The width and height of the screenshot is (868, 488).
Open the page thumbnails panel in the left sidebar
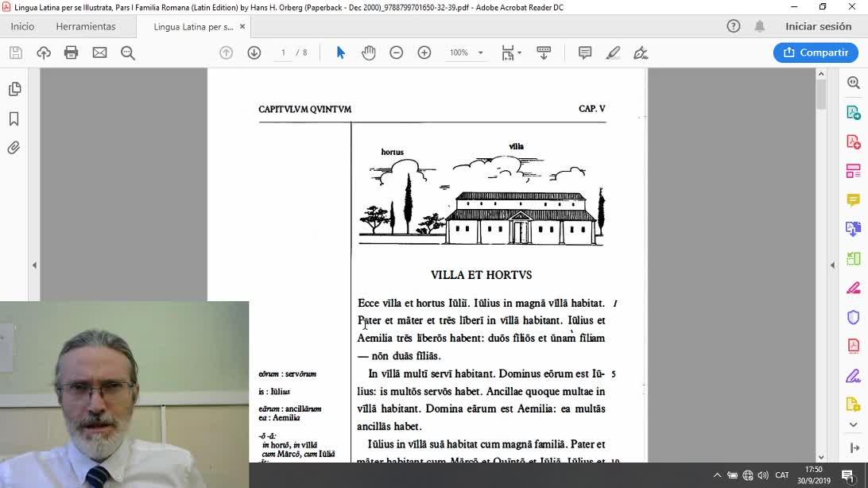click(14, 89)
